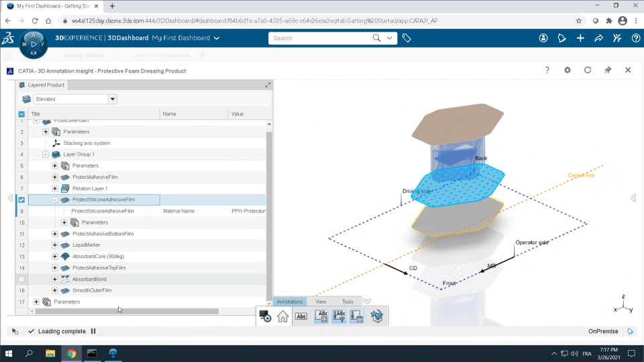Expand the ProtectAdhesiveFilm node
Image resolution: width=644 pixels, height=362 pixels.
tap(55, 177)
